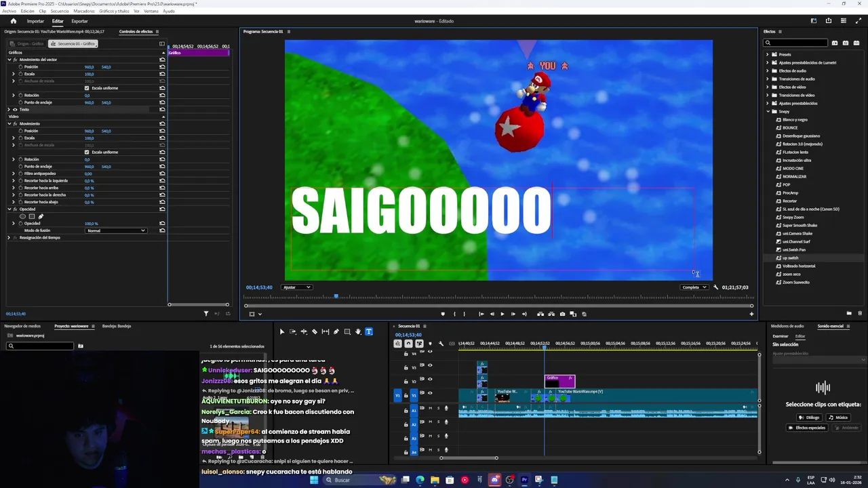Open the Archivo menu
868x488 pixels.
pyautogui.click(x=9, y=11)
